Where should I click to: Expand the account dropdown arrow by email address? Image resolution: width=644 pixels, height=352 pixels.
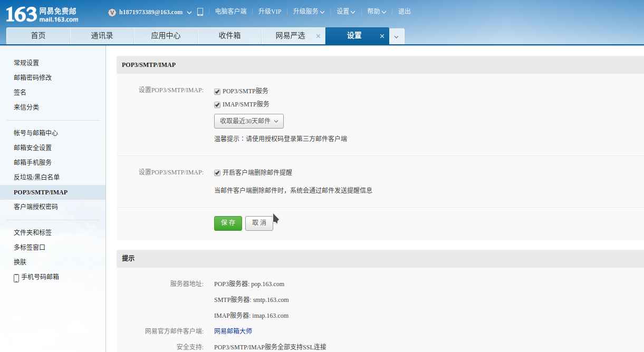click(189, 12)
